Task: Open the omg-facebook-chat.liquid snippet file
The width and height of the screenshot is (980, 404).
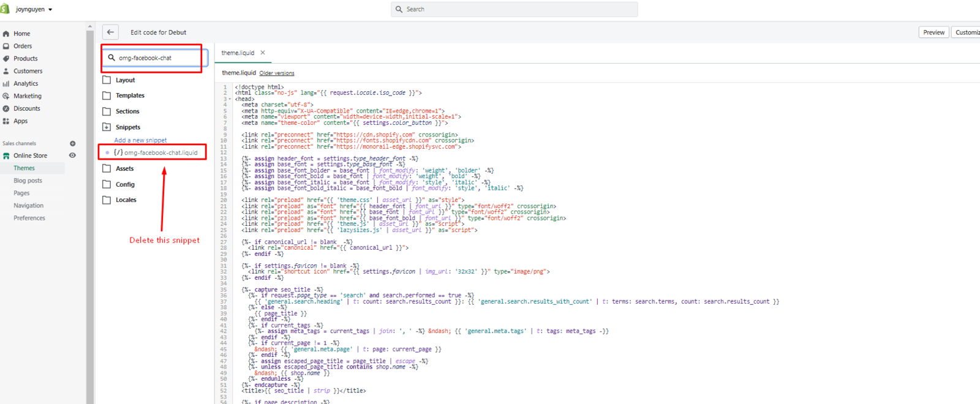Action: (160, 152)
